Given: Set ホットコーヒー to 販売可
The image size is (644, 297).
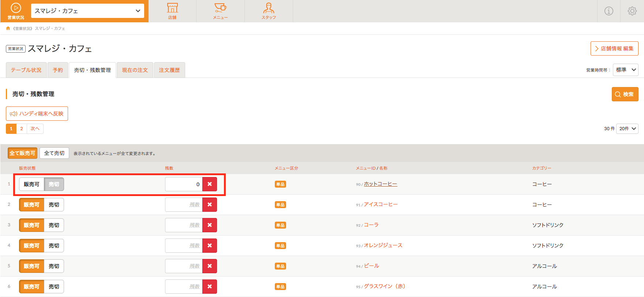Looking at the screenshot, I should 31,184.
